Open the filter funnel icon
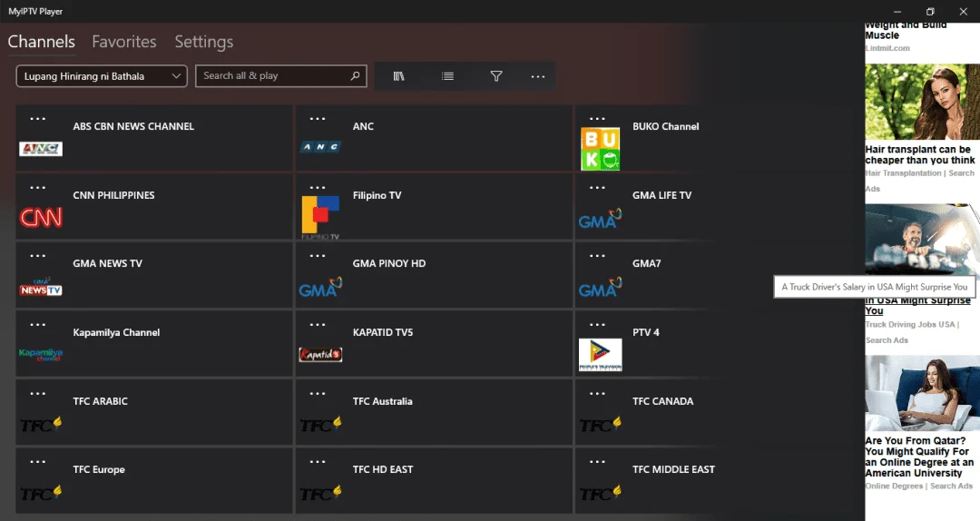This screenshot has height=521, width=980. (x=496, y=76)
